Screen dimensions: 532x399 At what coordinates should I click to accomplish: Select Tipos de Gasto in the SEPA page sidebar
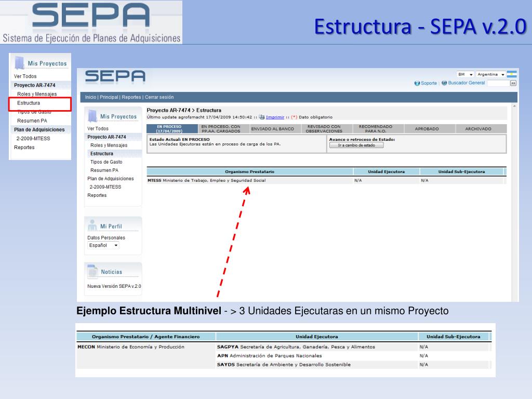coord(106,162)
